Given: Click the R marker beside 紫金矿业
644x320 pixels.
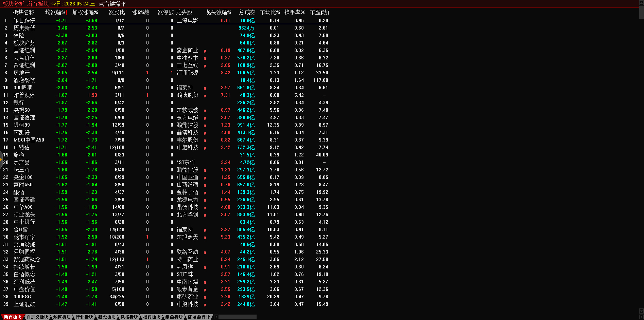Looking at the screenshot, I should [x=205, y=51].
